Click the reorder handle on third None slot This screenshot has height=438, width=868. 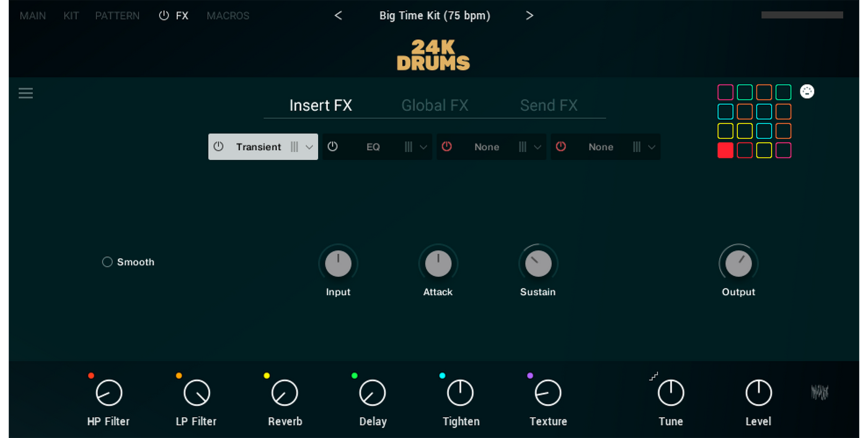tap(523, 147)
